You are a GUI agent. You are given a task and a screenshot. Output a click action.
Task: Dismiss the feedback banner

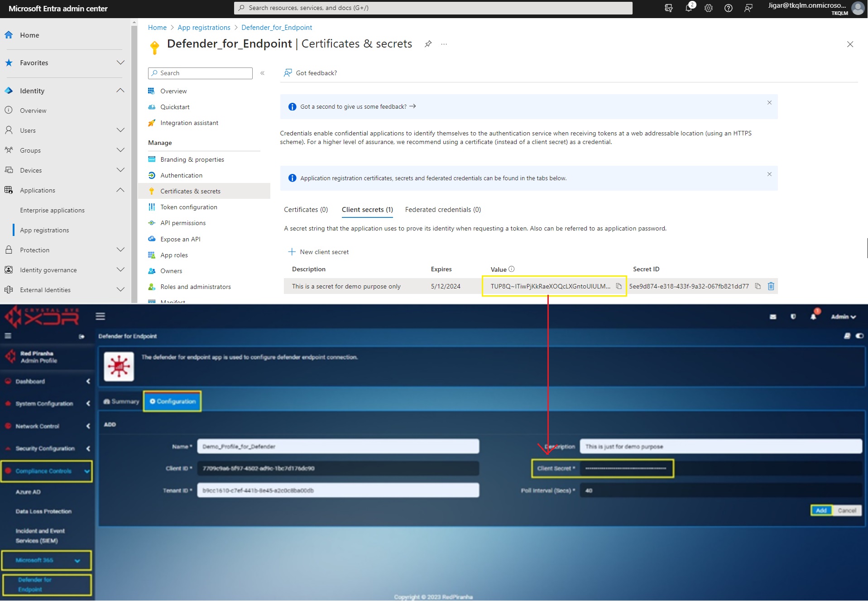(x=769, y=103)
